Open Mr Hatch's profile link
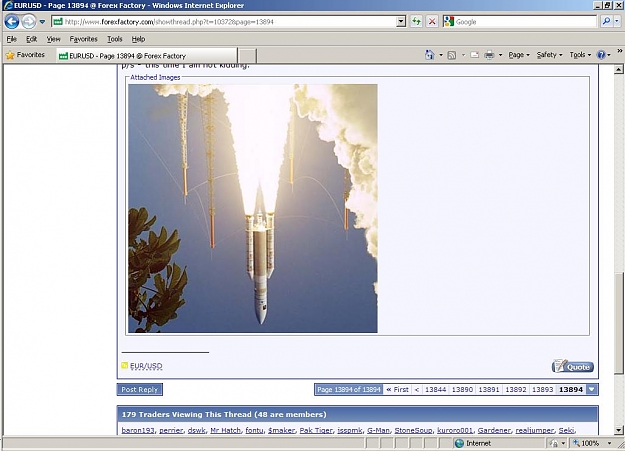Image resolution: width=625 pixels, height=451 pixels. [x=226, y=430]
